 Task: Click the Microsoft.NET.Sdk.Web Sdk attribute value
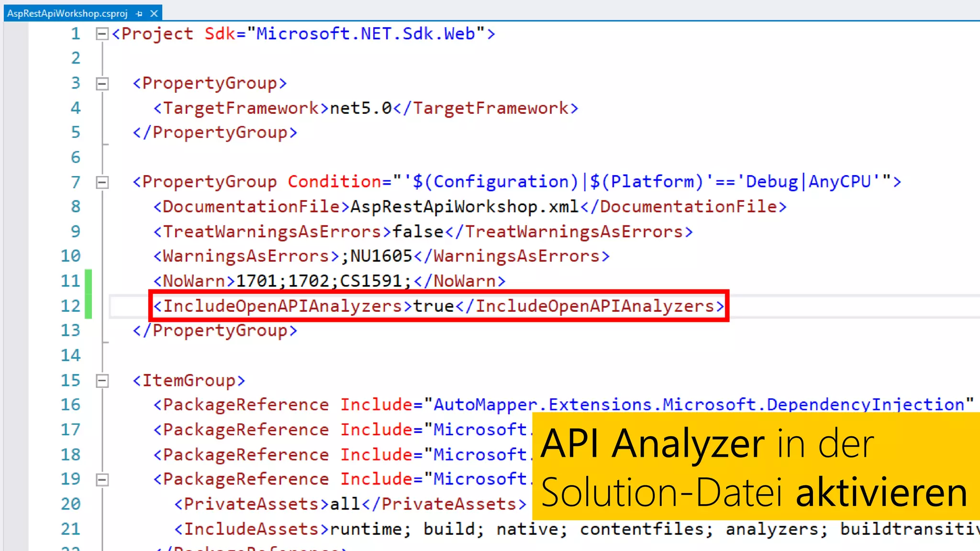click(x=366, y=34)
